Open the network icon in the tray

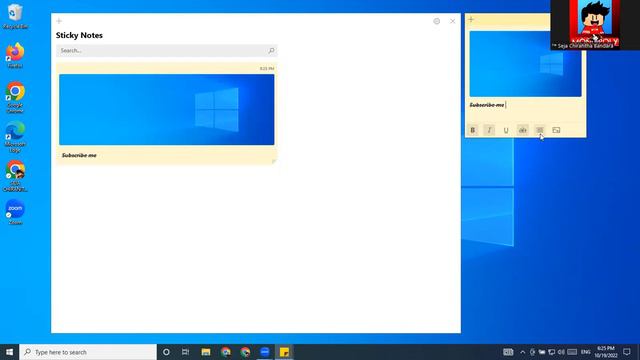tap(551, 352)
